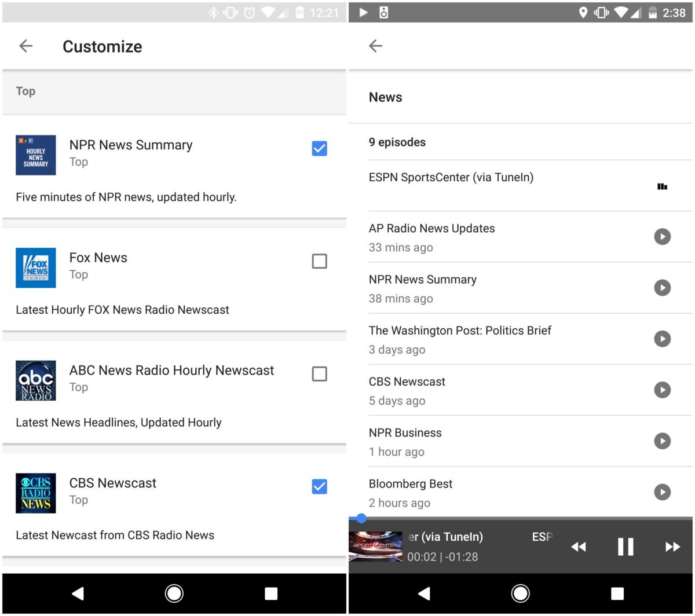Tap the alarm icon in left status bar

click(249, 12)
